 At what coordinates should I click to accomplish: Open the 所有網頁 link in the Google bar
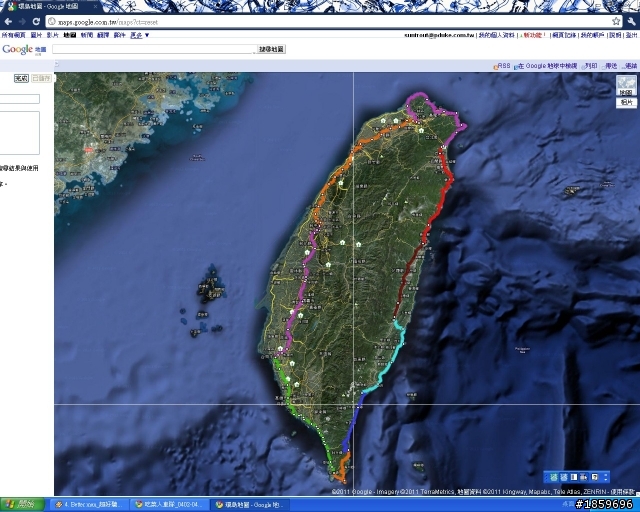point(13,35)
